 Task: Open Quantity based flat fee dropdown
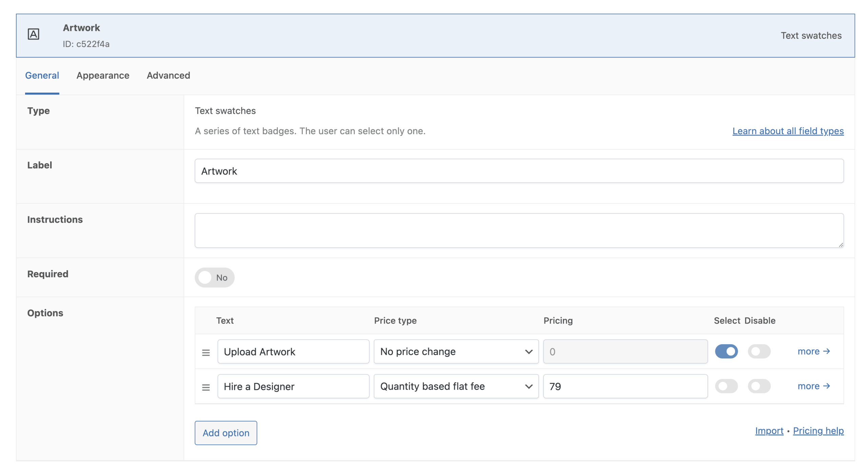pyautogui.click(x=456, y=386)
